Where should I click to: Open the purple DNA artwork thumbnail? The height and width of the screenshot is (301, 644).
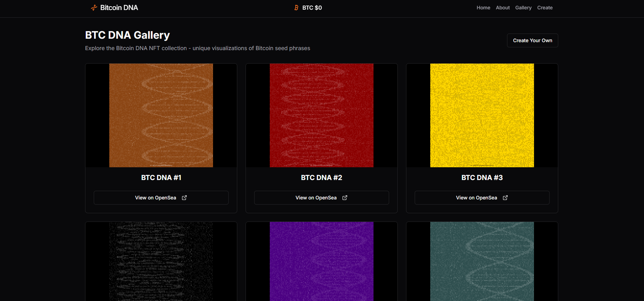pos(322,261)
